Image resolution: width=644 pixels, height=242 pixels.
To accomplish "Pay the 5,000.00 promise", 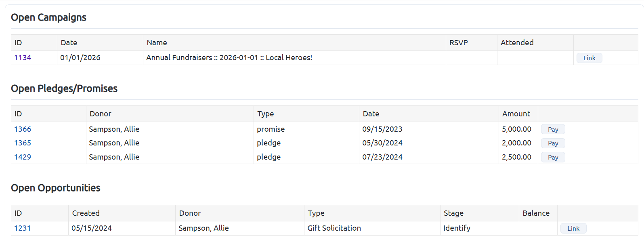I will (x=553, y=130).
